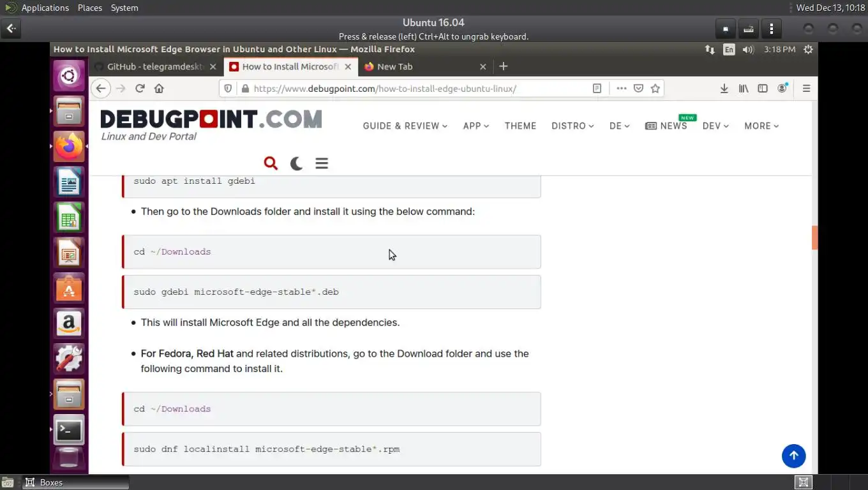868x490 pixels.
Task: Expand GUIDE & REVIEW dropdown menu
Action: point(405,126)
